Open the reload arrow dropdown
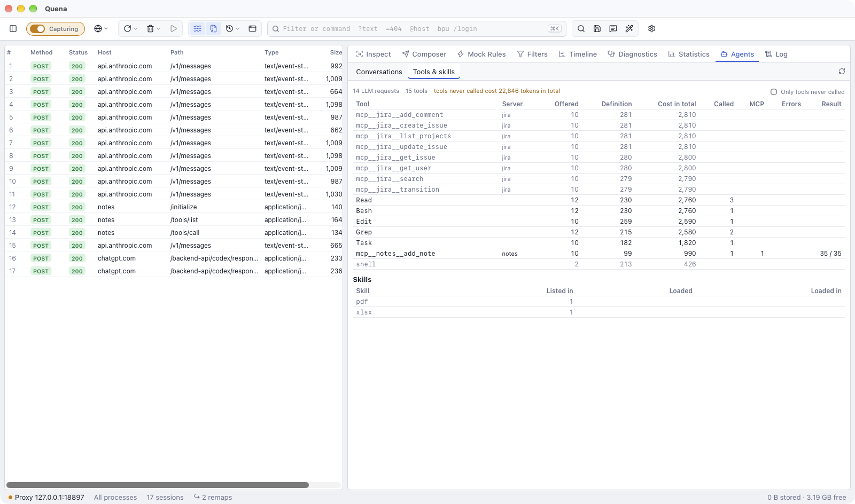Screen dimensions: 855x504 click(x=130, y=29)
